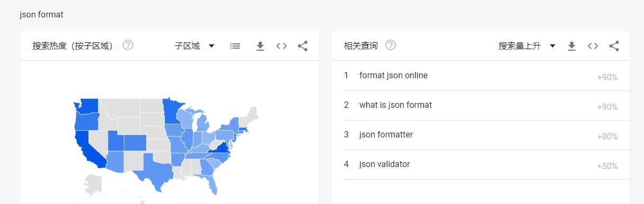
Task: Open the 子区域 dropdown
Action: (x=194, y=46)
